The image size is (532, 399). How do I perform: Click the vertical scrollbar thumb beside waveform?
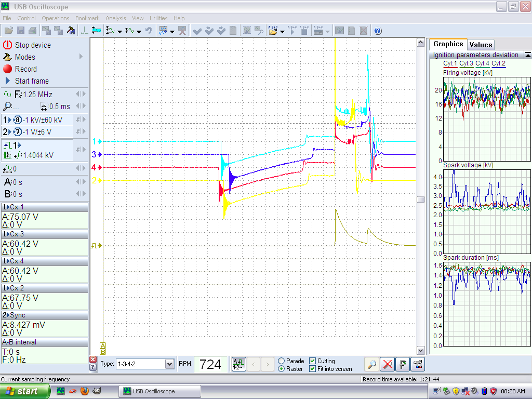point(421,199)
